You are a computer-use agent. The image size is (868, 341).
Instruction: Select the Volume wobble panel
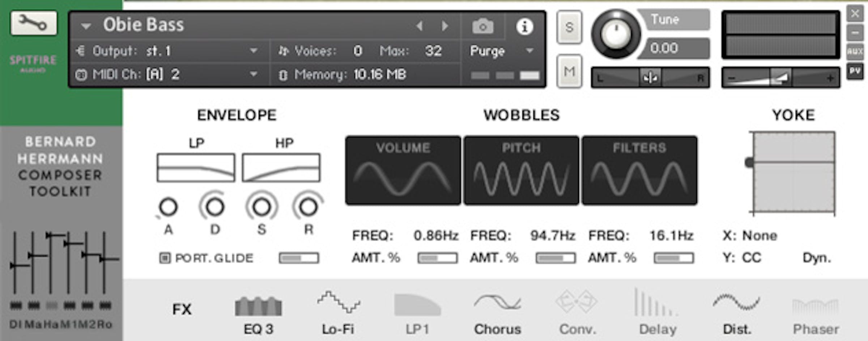403,170
